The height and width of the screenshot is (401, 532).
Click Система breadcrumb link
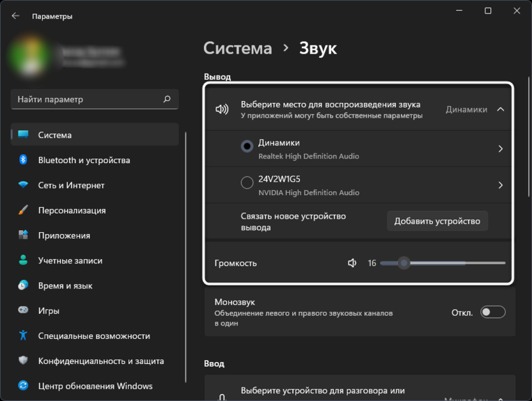(237, 48)
